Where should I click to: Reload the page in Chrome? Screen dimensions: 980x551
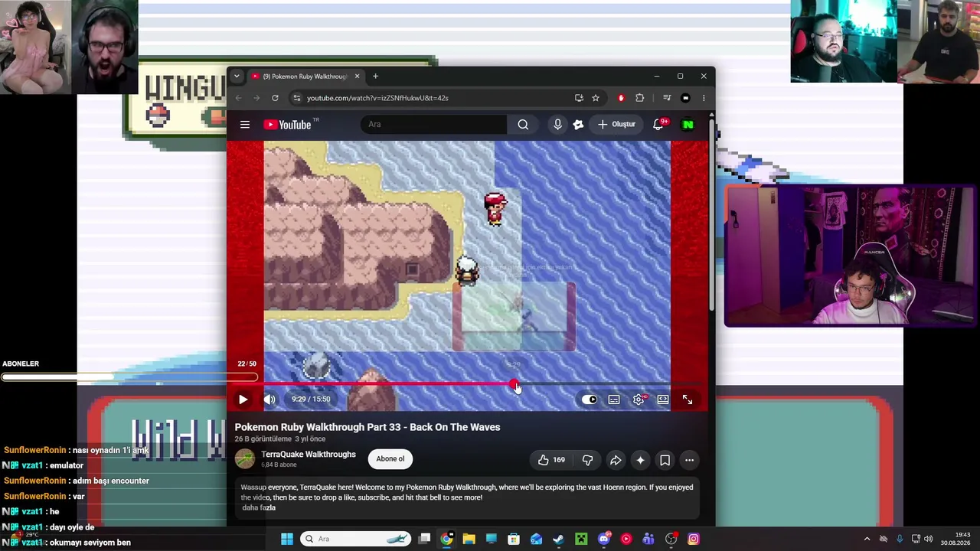tap(275, 98)
